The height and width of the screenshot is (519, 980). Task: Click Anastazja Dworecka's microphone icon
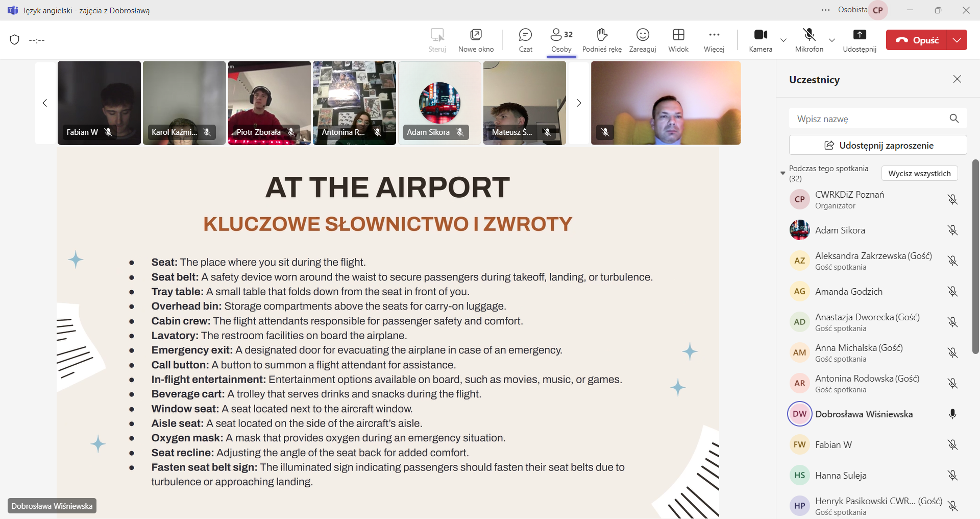[x=952, y=322]
